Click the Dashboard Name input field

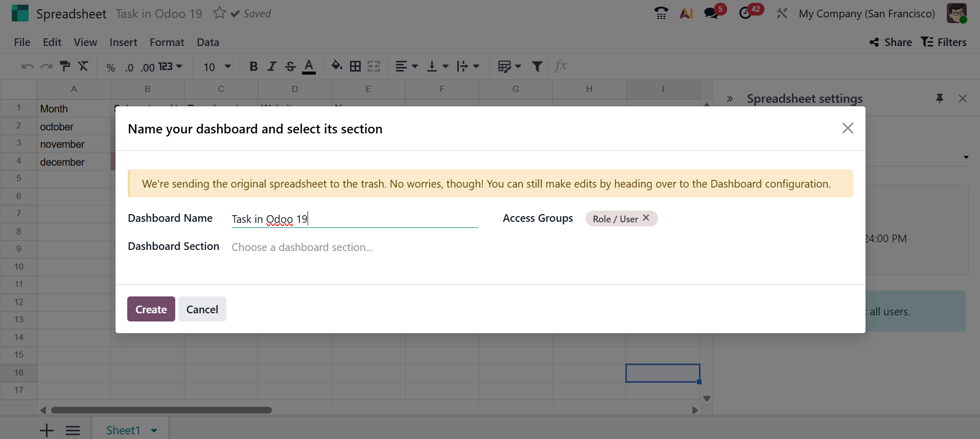(x=354, y=219)
